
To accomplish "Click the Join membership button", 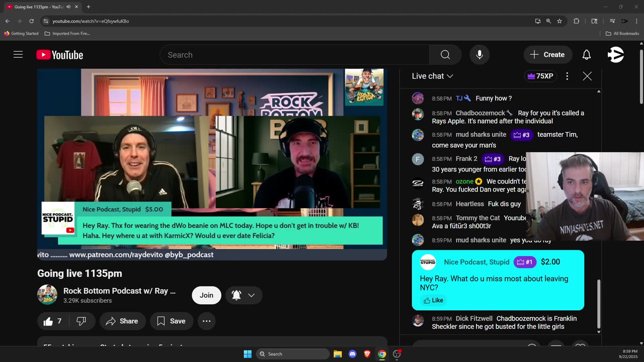I will tap(206, 295).
